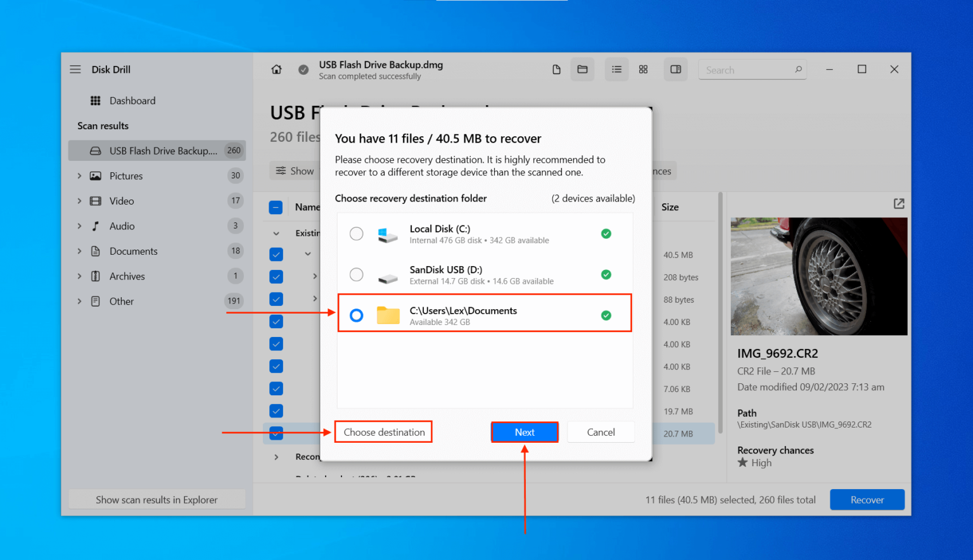The width and height of the screenshot is (973, 560).
Task: Click inside the Search field
Action: point(747,69)
